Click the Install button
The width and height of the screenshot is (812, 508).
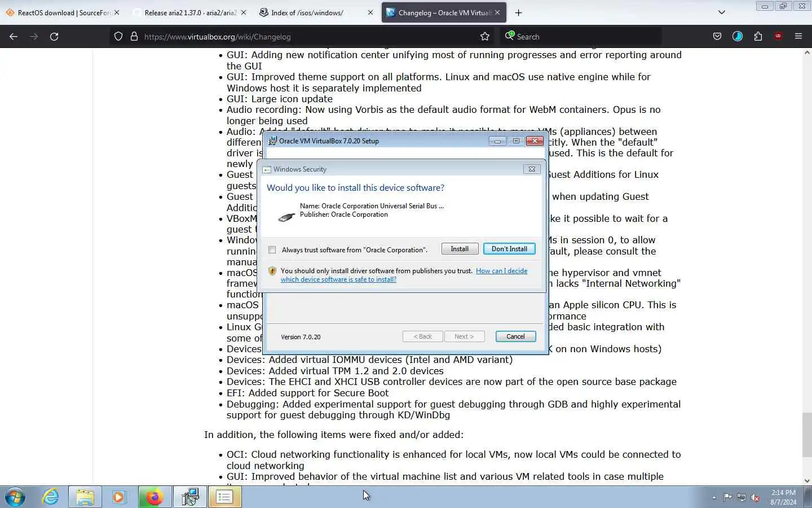[x=460, y=249]
